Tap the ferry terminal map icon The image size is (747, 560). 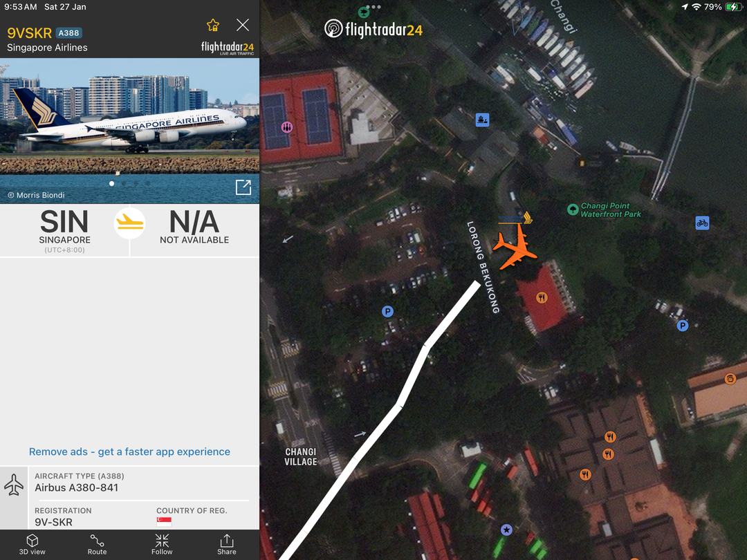[x=482, y=120]
